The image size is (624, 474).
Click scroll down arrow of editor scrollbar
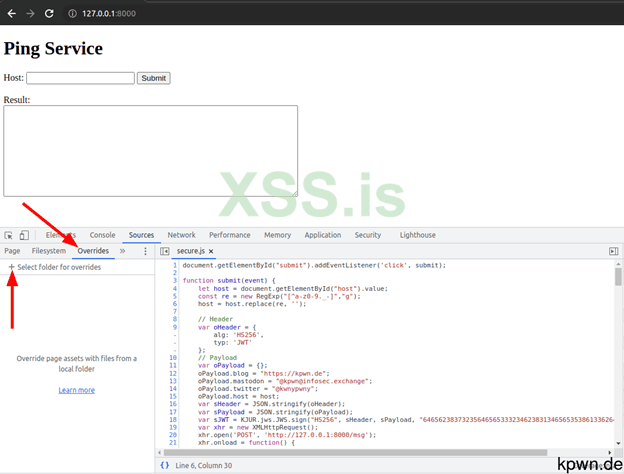point(618,444)
